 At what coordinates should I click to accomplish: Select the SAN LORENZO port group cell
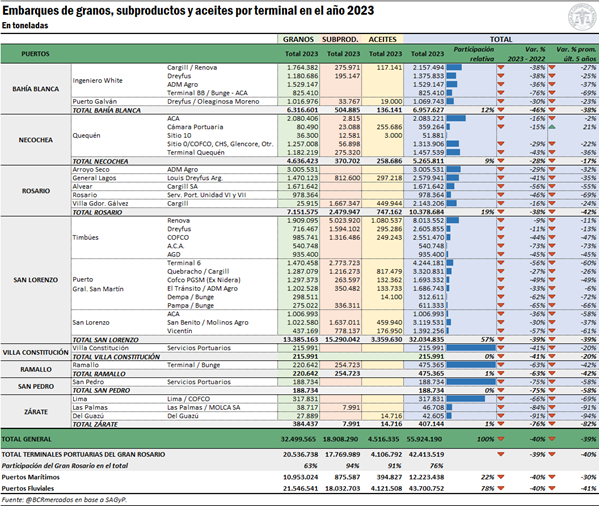coord(36,280)
